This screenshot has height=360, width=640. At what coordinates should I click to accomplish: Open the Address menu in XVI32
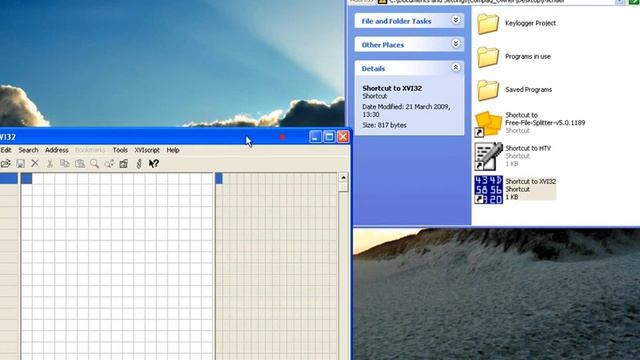click(57, 150)
